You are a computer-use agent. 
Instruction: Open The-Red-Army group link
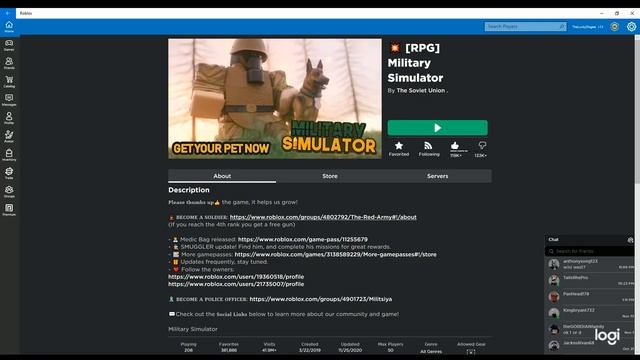tap(323, 217)
